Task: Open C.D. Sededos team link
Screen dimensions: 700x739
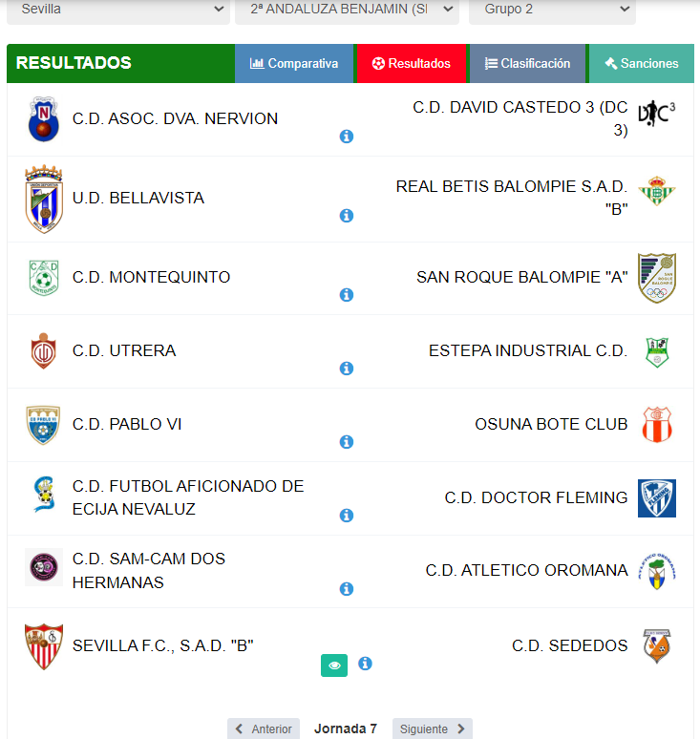Action: tap(569, 645)
